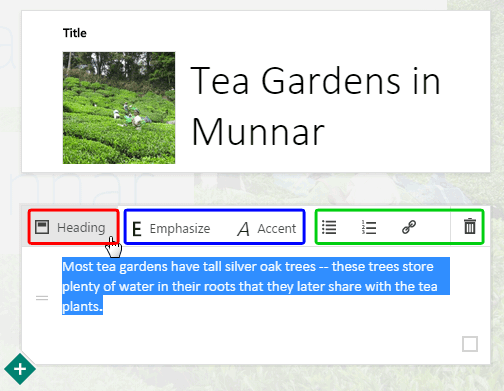Image resolution: width=504 pixels, height=391 pixels.
Task: Click the blank toolbar space before the trash icon
Action: [x=433, y=227]
